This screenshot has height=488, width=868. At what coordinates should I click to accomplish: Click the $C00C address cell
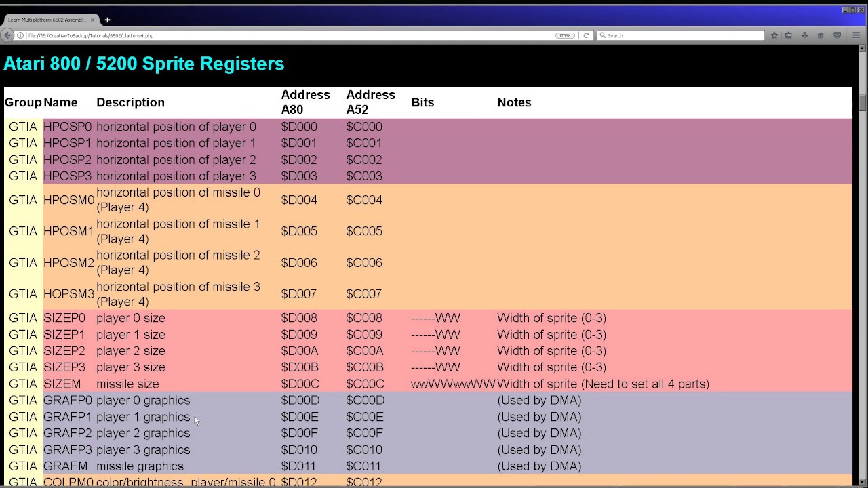point(366,384)
